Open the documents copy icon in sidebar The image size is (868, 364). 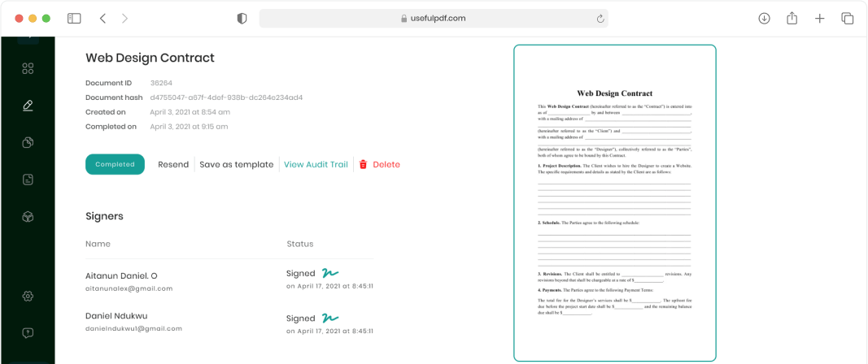click(28, 143)
